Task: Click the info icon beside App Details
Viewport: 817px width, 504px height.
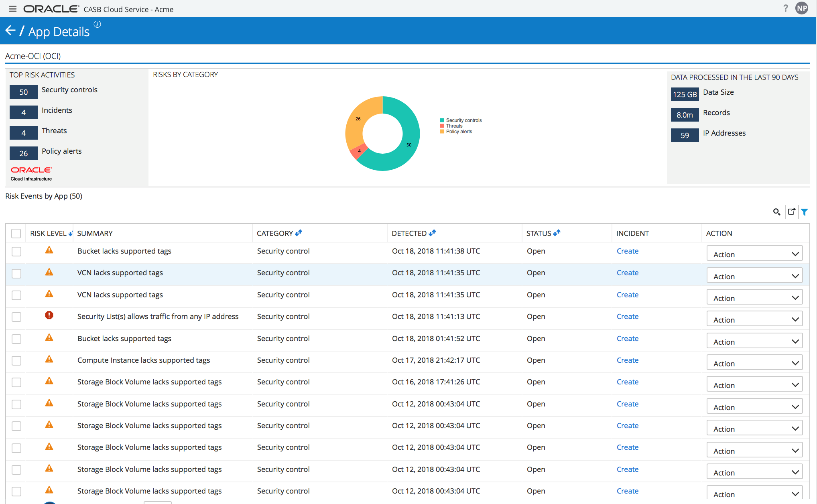Action: (97, 24)
